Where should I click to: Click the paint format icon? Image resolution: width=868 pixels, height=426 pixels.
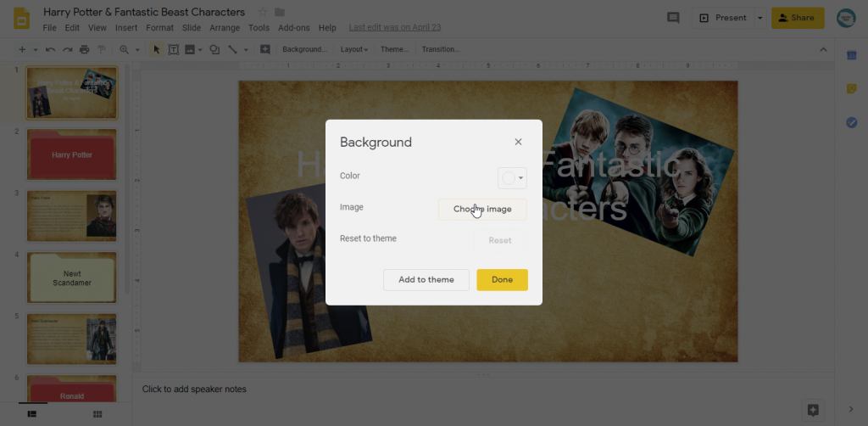coord(102,49)
